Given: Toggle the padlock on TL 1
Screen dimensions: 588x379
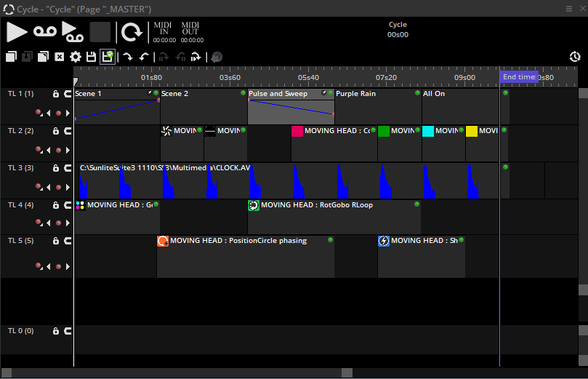Looking at the screenshot, I should [x=56, y=94].
